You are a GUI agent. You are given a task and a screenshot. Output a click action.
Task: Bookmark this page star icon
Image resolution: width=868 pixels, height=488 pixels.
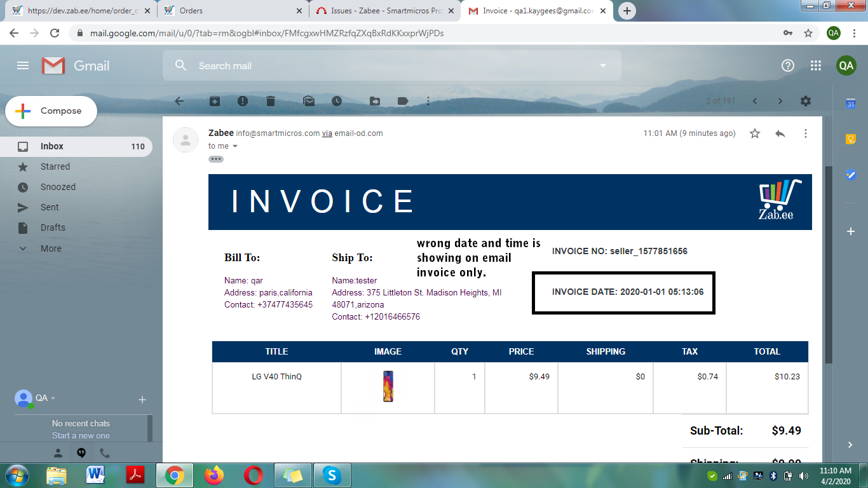tap(808, 33)
